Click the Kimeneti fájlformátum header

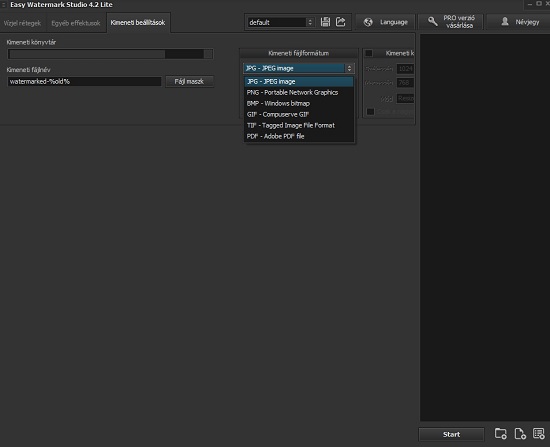tap(299, 53)
